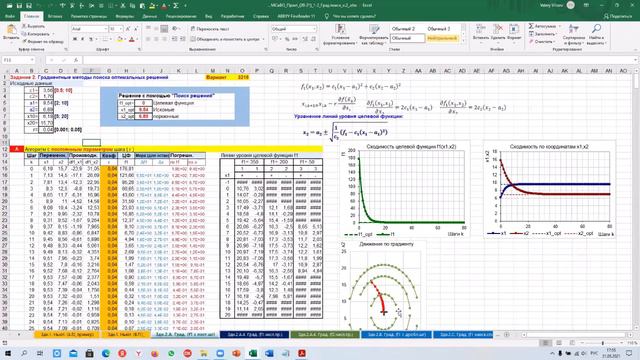
Task: Apply red font color A in Font group
Action: [131, 39]
